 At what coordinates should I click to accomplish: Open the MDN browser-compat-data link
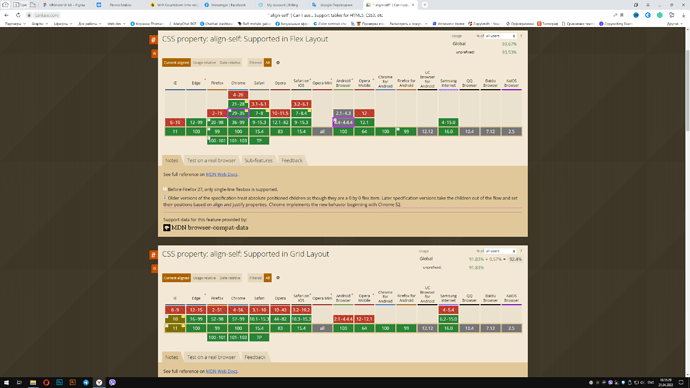click(209, 227)
